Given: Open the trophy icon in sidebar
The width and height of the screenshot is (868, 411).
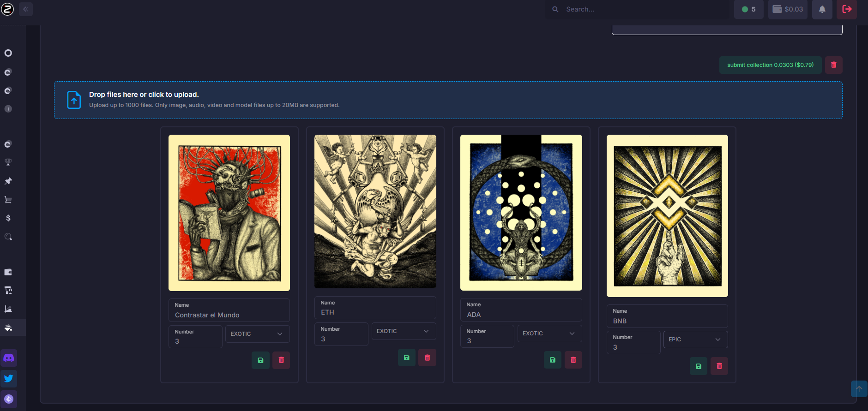Looking at the screenshot, I should coord(8,162).
